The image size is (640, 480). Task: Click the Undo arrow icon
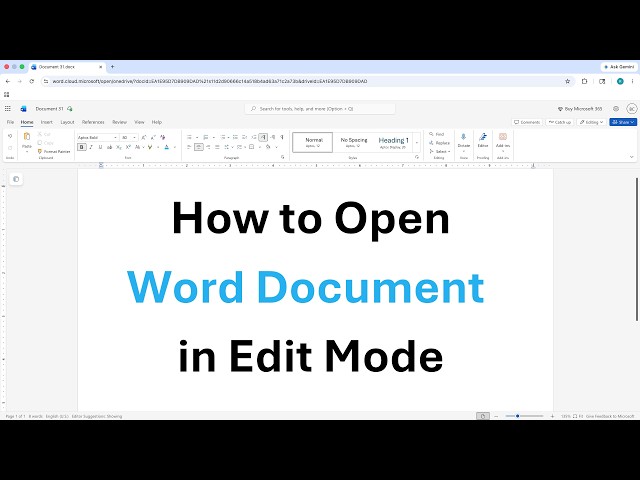coord(10,136)
